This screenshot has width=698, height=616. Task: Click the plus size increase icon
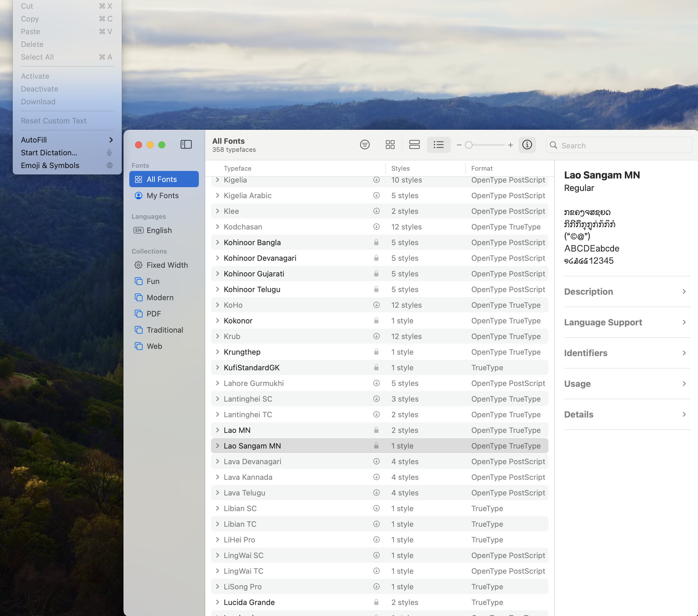pyautogui.click(x=510, y=145)
